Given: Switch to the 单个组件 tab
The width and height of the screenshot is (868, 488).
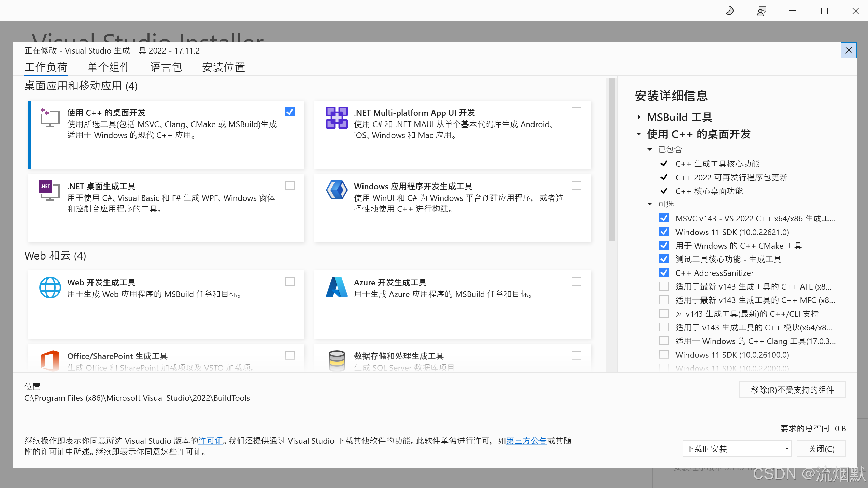Looking at the screenshot, I should [109, 67].
